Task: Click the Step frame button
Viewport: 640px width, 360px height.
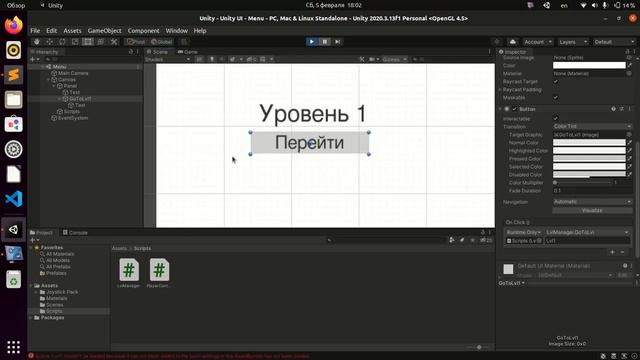Action: [338, 42]
